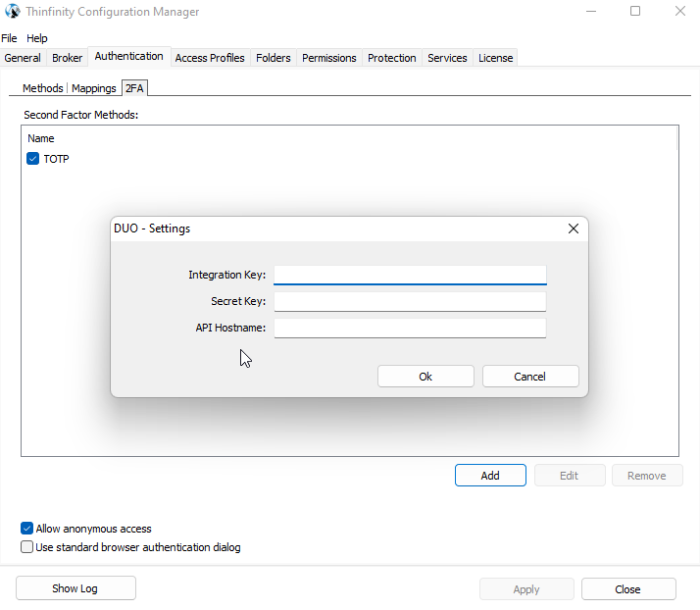Screen dimensions: 700x610
Task: Click the Apply button
Action: 526,589
